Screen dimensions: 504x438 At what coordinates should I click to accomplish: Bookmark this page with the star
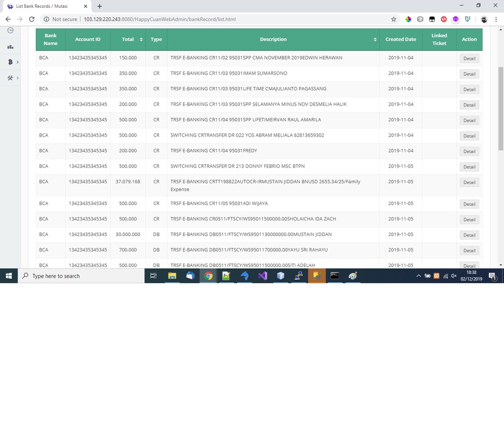(393, 19)
